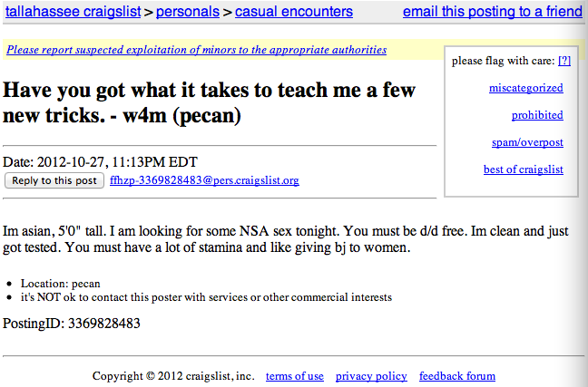Open the casual encounters category link
The width and height of the screenshot is (588, 387).
(x=294, y=12)
